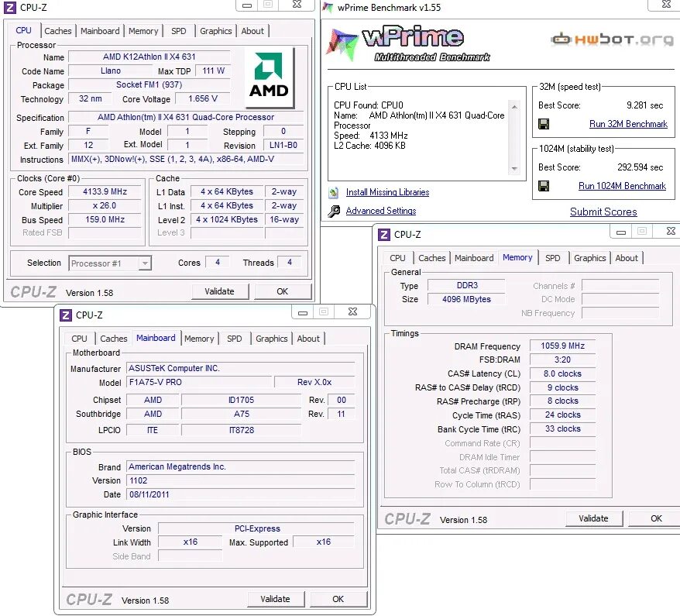Viewport: 680px width, 616px height.
Task: Open the Graphics tab in the Mainboard window
Action: (272, 339)
